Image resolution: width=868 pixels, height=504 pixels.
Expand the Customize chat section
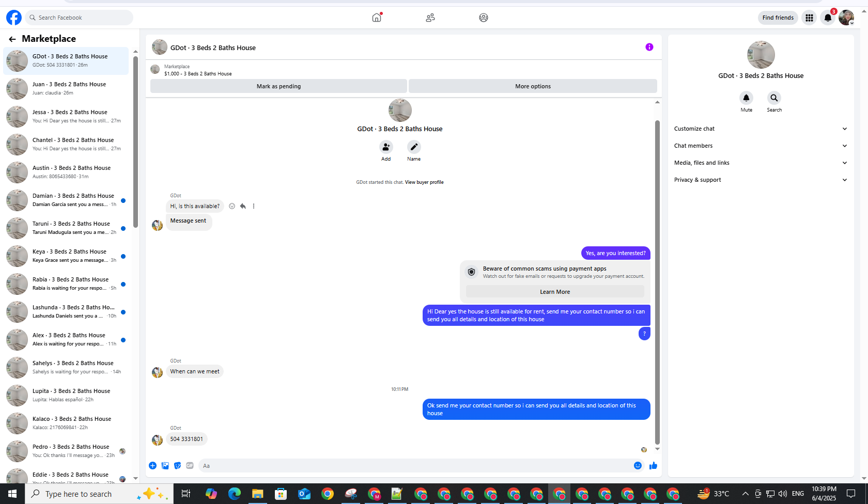761,129
